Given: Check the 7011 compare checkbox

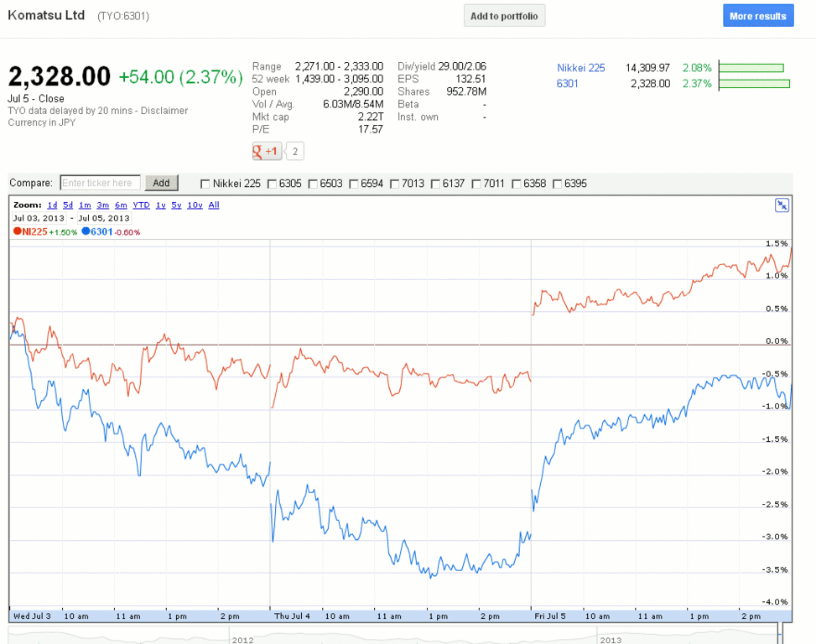Looking at the screenshot, I should (476, 184).
